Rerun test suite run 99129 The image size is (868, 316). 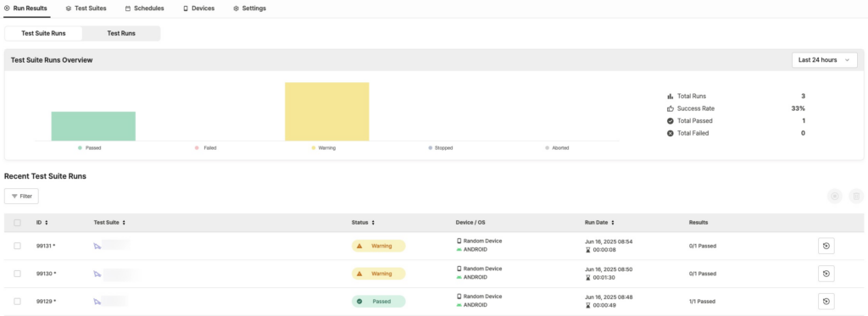point(826,301)
